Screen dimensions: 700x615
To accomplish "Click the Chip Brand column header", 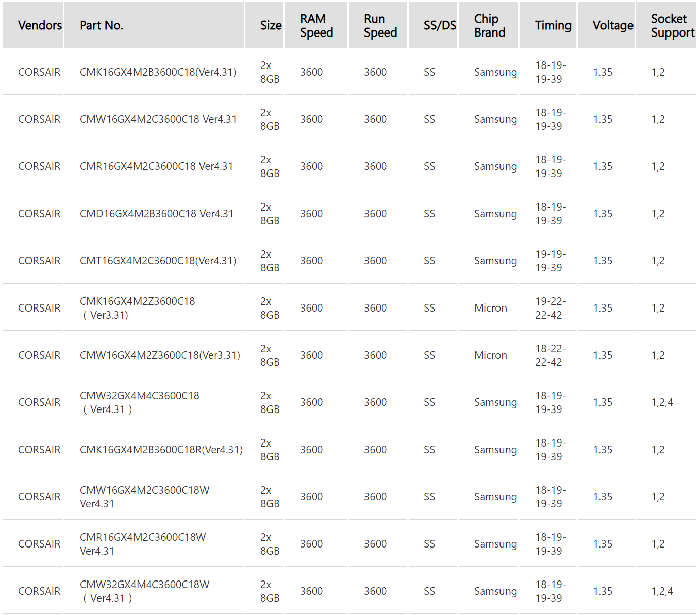I will pos(488,25).
